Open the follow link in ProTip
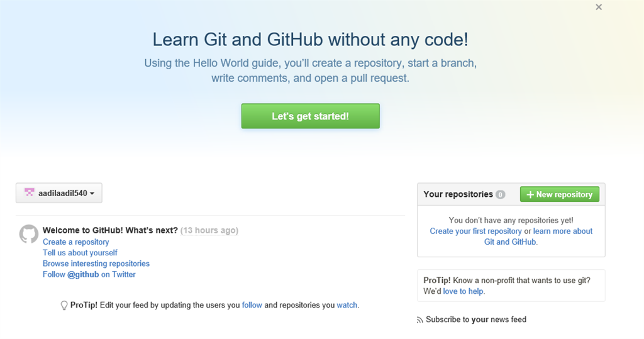This screenshot has width=644, height=339. [x=252, y=305]
